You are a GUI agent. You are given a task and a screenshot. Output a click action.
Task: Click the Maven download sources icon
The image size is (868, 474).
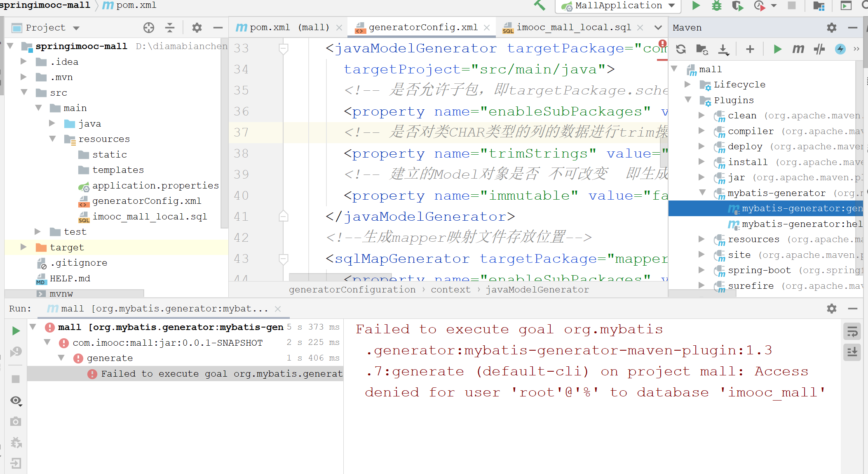tap(725, 49)
